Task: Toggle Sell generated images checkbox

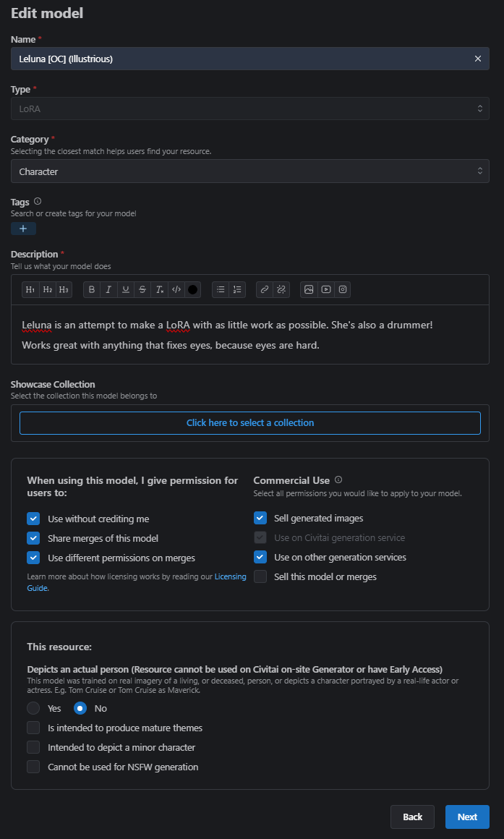Action: (260, 518)
